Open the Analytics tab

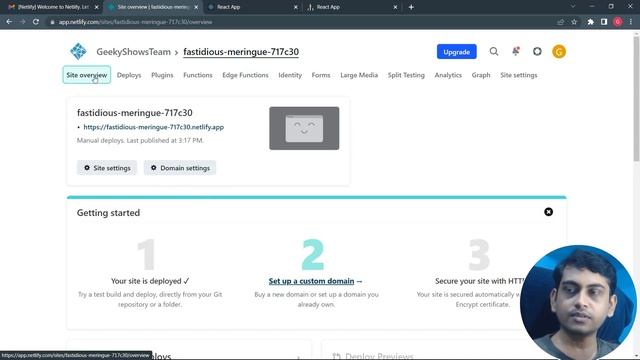point(448,75)
